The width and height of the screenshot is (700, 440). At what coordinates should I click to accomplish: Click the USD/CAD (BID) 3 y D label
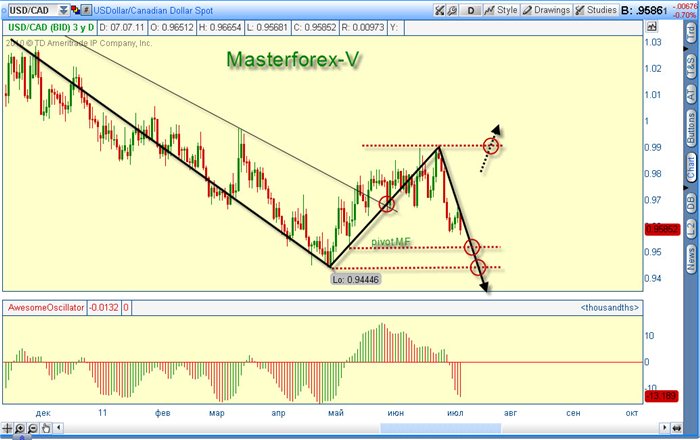click(x=51, y=28)
